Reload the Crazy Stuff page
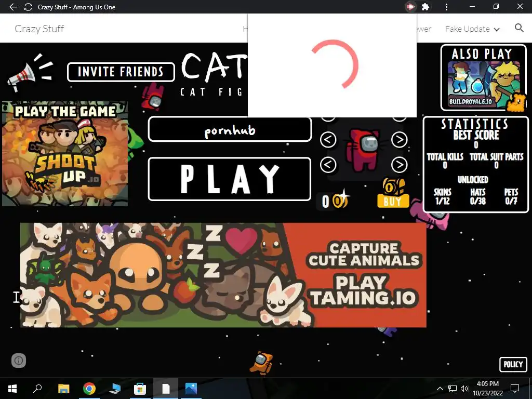Viewport: 532px width, 399px height. click(x=29, y=7)
